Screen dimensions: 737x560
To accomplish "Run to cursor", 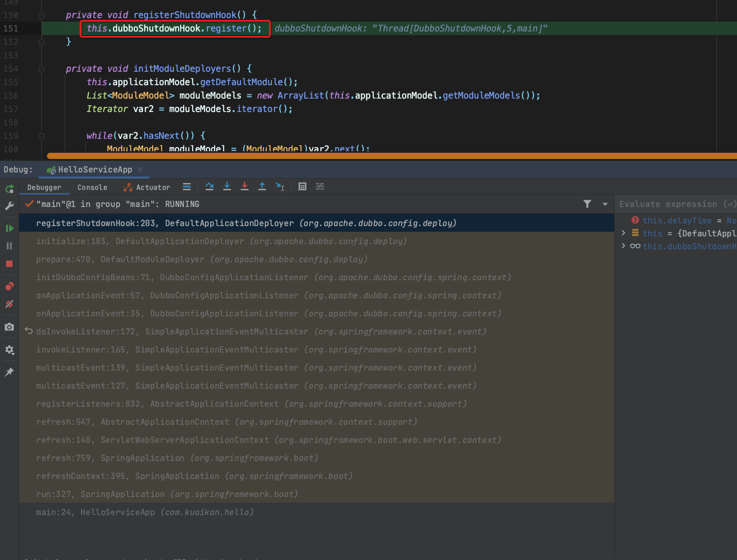I will pyautogui.click(x=280, y=186).
